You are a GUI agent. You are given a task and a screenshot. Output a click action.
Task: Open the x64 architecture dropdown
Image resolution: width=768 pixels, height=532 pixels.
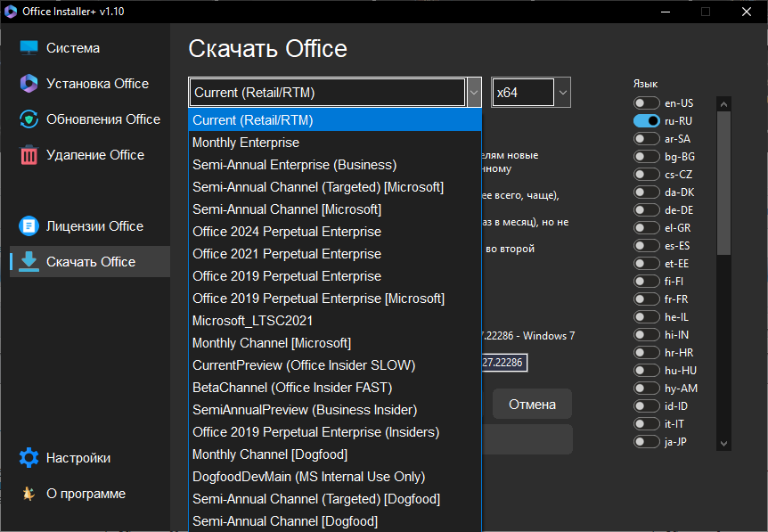click(562, 93)
